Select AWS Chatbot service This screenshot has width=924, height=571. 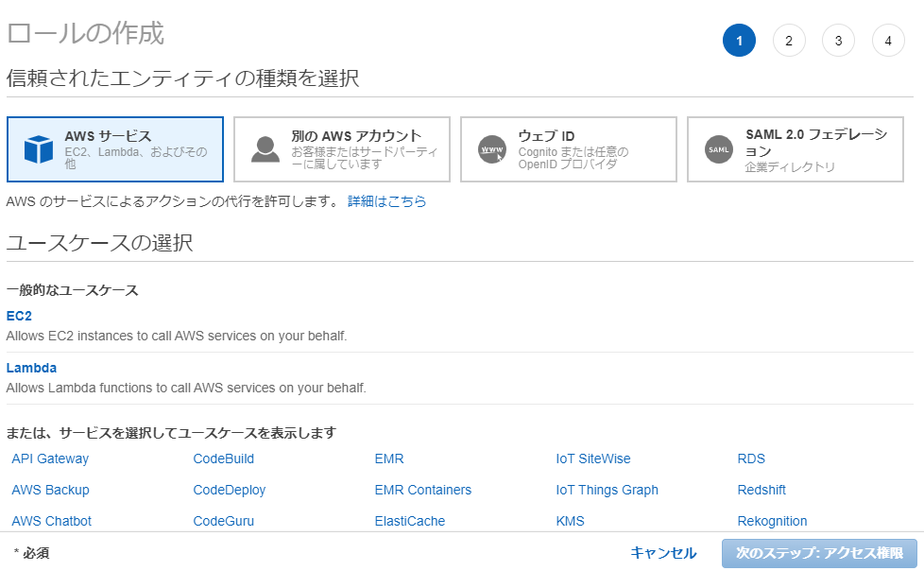52,522
